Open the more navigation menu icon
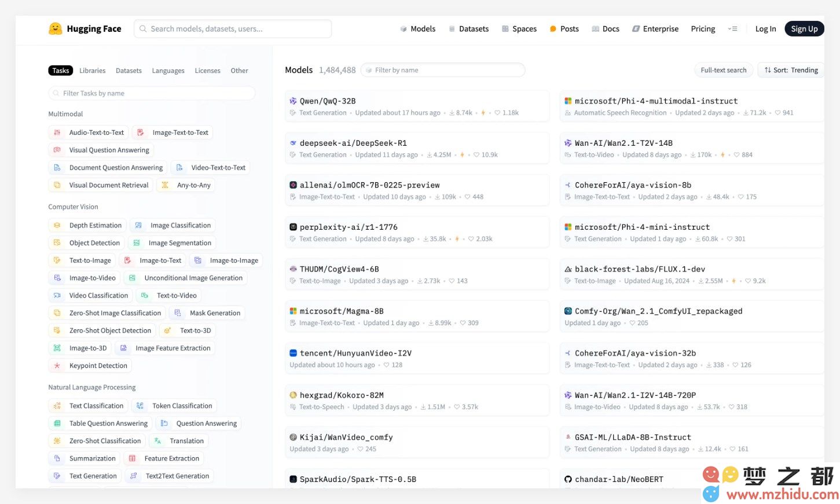The image size is (840, 504). [732, 29]
